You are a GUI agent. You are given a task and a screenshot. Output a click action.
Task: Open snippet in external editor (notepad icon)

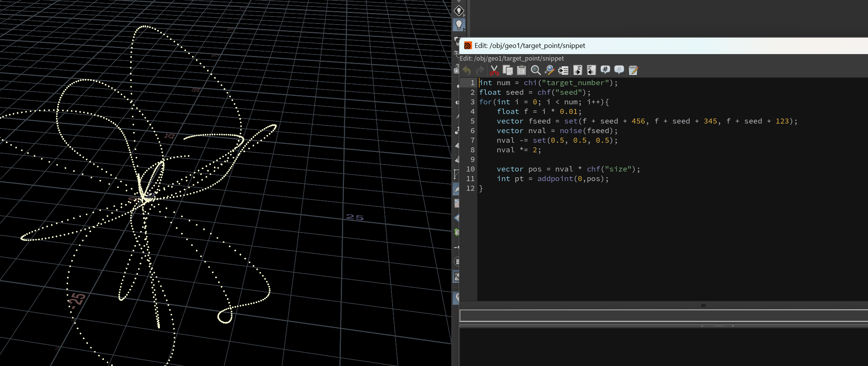point(633,70)
